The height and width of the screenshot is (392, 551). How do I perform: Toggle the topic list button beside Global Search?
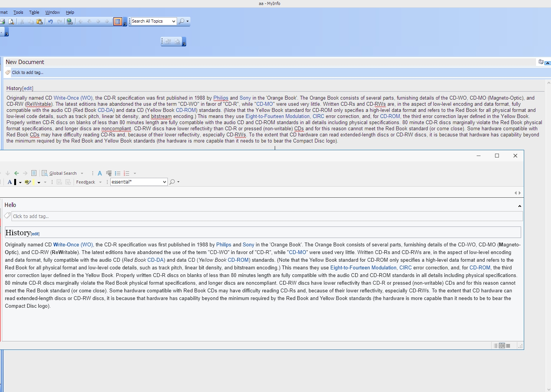click(x=34, y=173)
